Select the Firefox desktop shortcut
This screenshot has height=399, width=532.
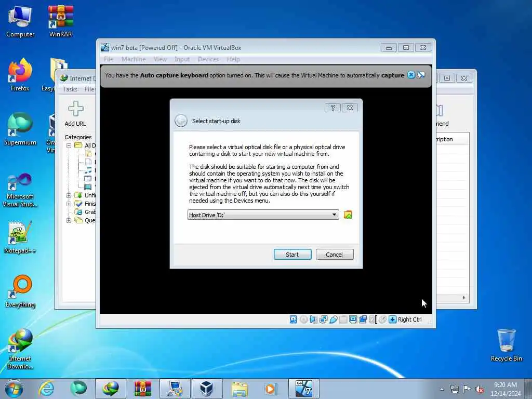click(x=20, y=75)
